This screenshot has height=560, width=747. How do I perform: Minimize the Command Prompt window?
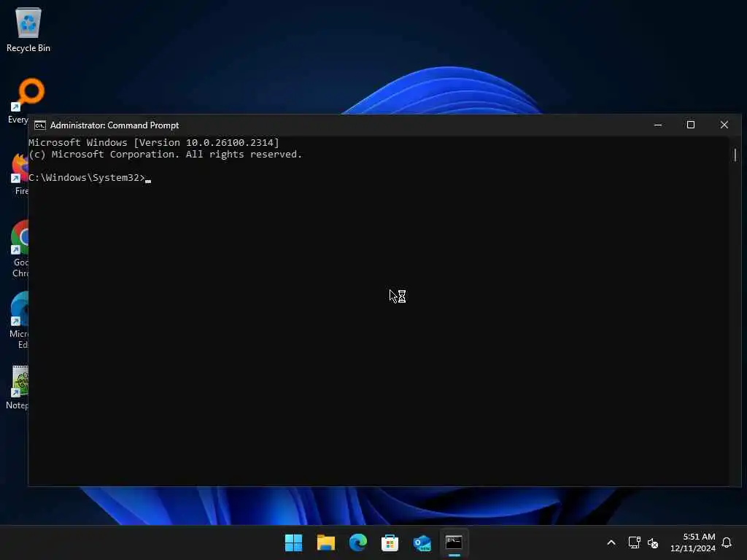658,125
